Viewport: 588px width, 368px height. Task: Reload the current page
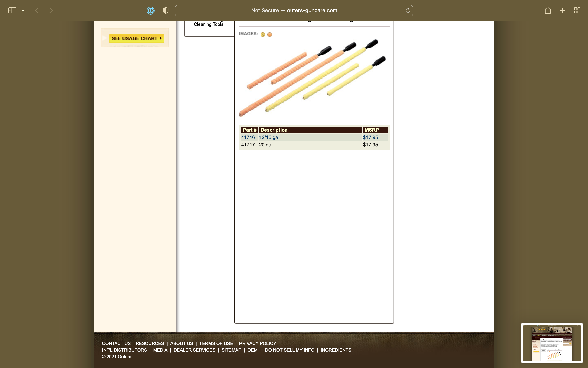click(408, 10)
